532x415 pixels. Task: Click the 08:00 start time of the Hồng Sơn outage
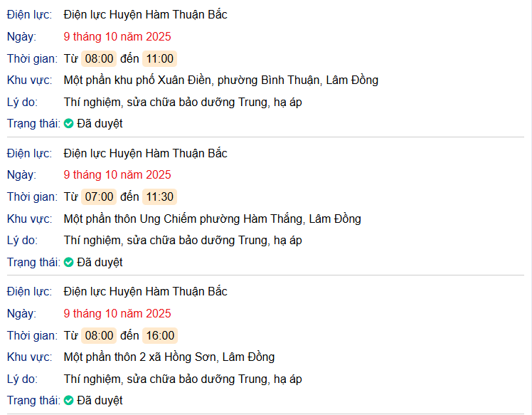pyautogui.click(x=99, y=336)
